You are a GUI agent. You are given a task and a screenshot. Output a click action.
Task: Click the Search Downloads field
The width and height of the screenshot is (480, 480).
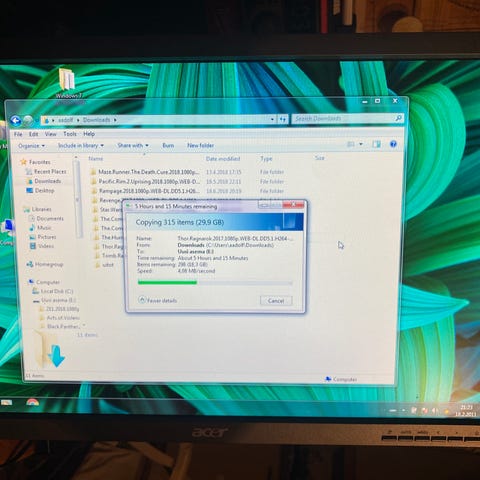click(343, 118)
